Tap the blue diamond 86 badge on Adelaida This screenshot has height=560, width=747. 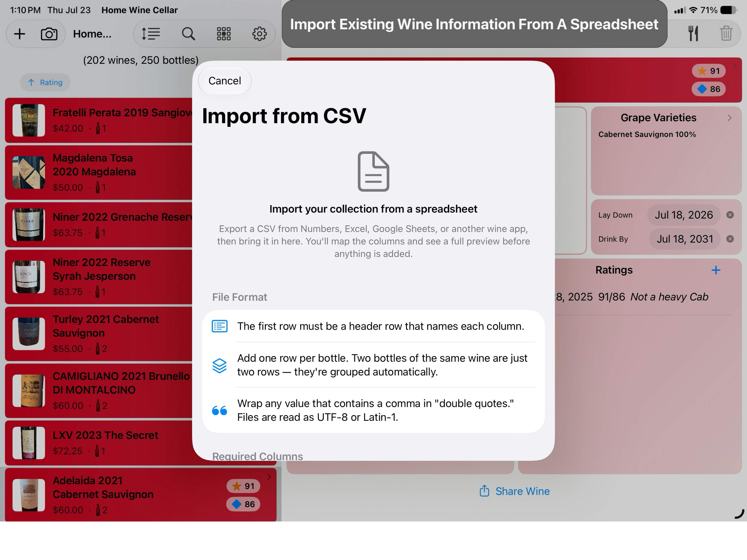tap(243, 504)
